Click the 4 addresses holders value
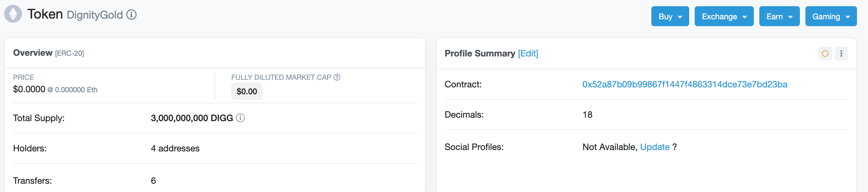 (175, 149)
